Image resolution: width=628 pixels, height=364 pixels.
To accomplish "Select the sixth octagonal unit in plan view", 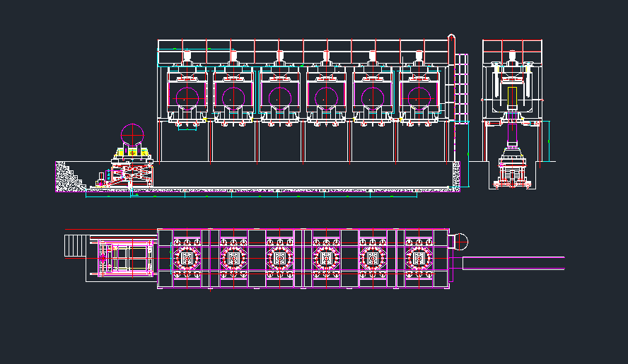I will coord(419,259).
